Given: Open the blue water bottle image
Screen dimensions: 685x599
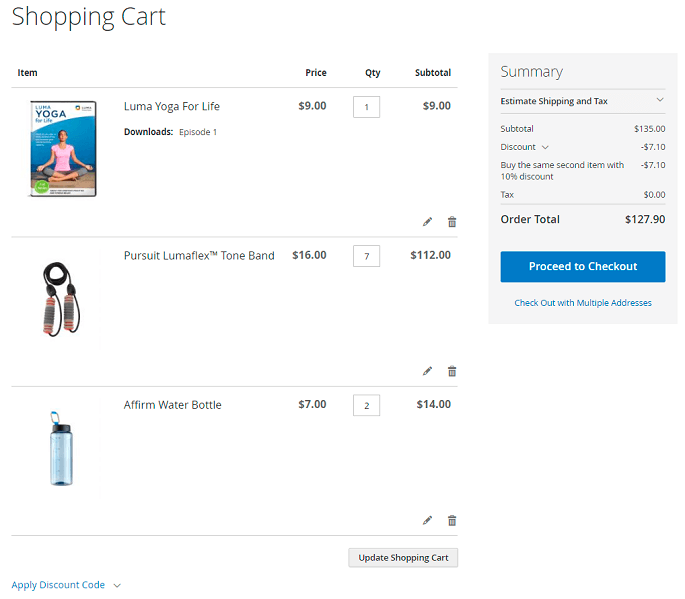Looking at the screenshot, I should pos(62,448).
